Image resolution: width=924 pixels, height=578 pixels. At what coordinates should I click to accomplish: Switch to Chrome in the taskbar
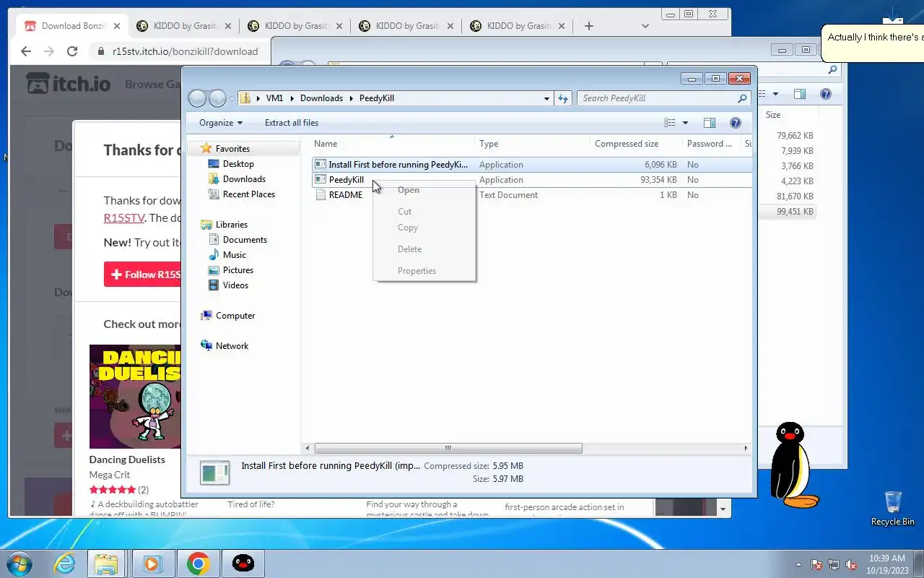(x=198, y=564)
